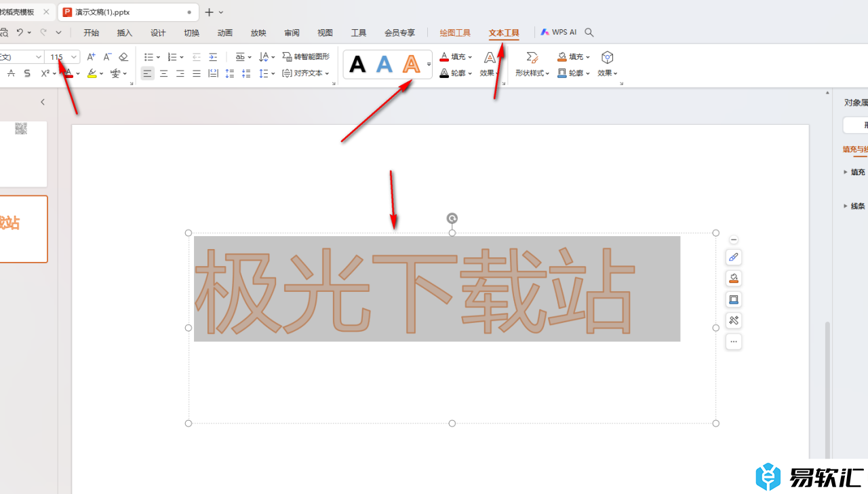Open the line spacing dropdown
This screenshot has width=868, height=494.
(273, 73)
